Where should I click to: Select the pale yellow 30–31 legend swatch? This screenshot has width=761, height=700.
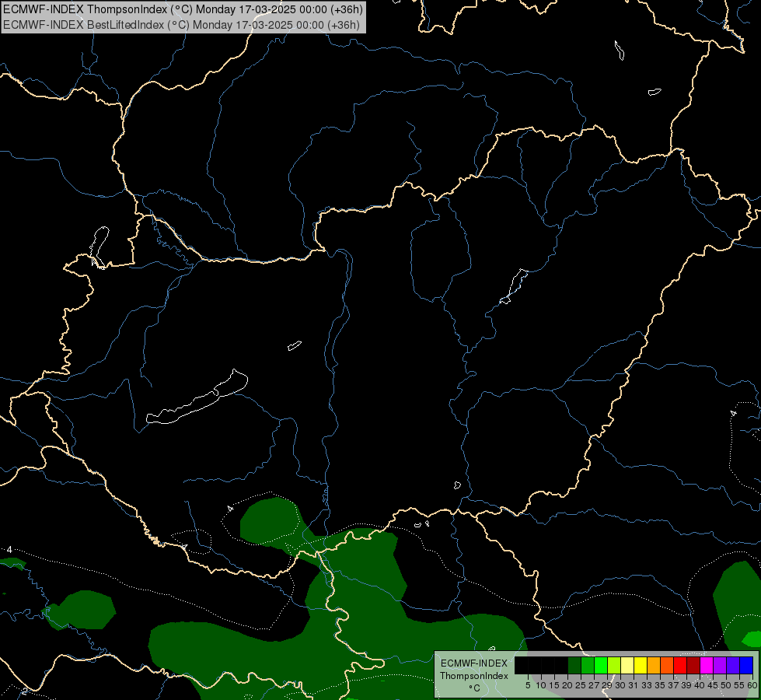point(627,665)
